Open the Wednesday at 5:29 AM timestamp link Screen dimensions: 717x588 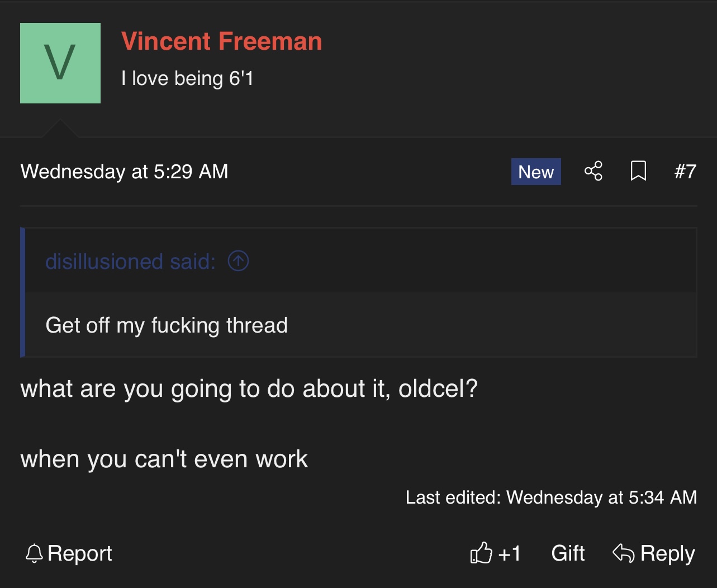pyautogui.click(x=125, y=172)
